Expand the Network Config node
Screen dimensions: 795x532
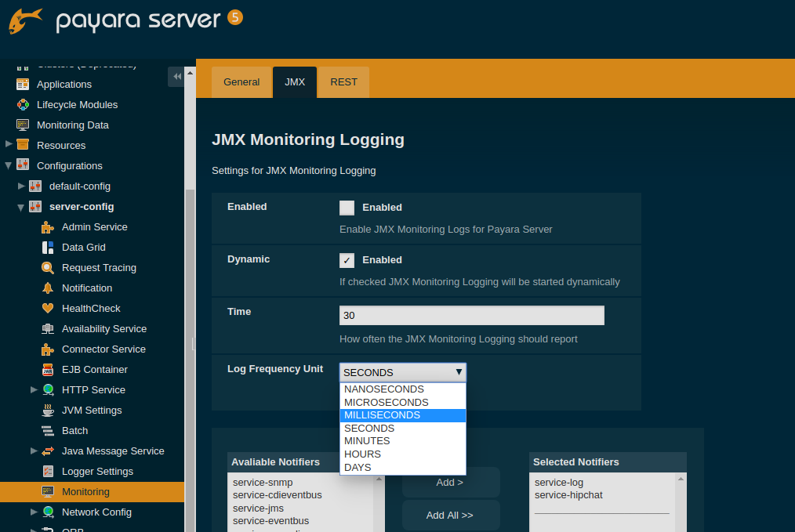34,511
